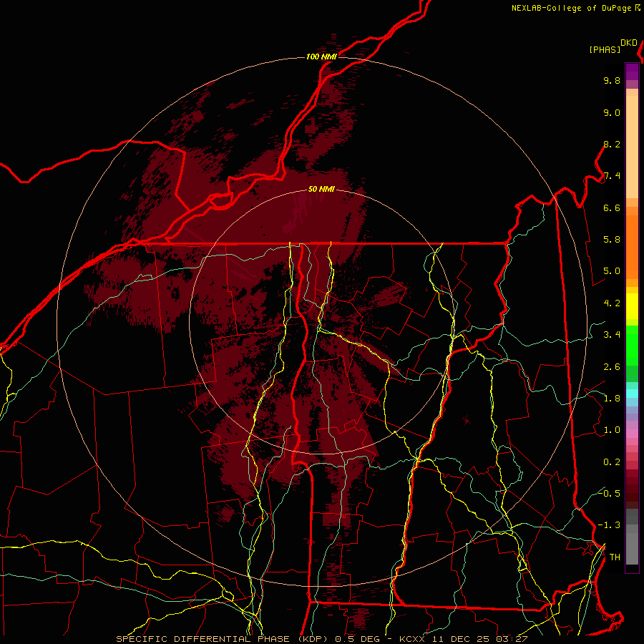Click the DKD label above the scale
This screenshot has width=644, height=644.
629,43
